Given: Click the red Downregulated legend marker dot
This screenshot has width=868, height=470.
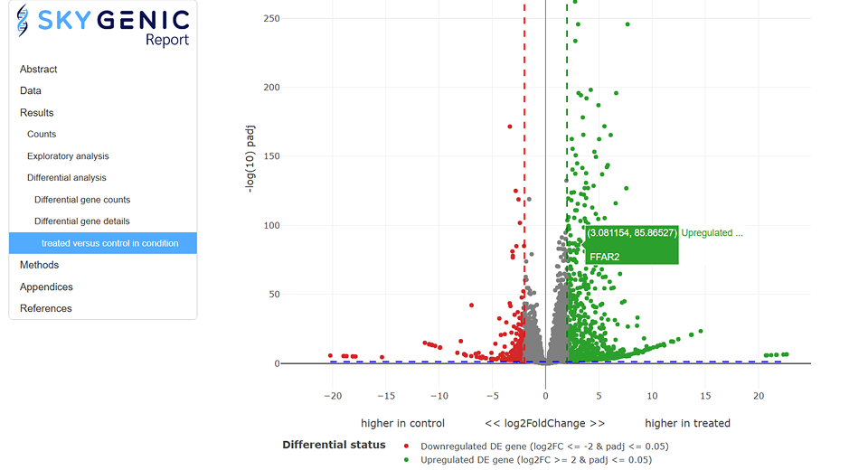Looking at the screenshot, I should click(x=407, y=446).
